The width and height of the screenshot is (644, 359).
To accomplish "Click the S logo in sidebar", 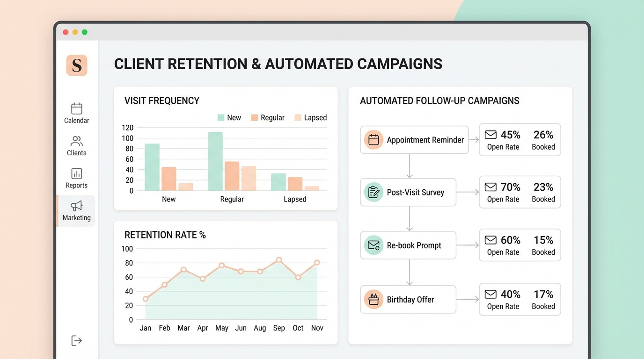I will (77, 65).
